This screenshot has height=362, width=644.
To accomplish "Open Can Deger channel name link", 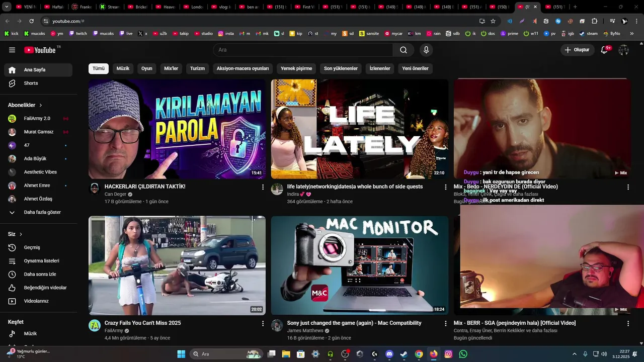I will pos(115,194).
